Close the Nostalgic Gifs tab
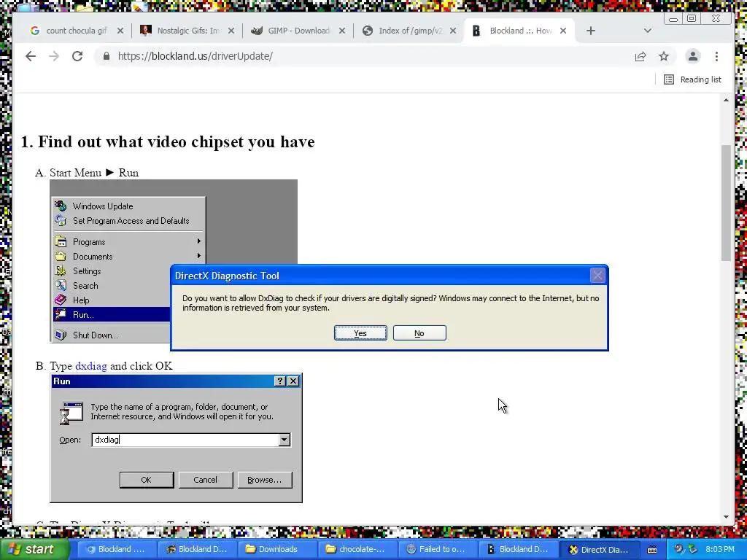Viewport: 747px width, 560px height. pos(231,31)
